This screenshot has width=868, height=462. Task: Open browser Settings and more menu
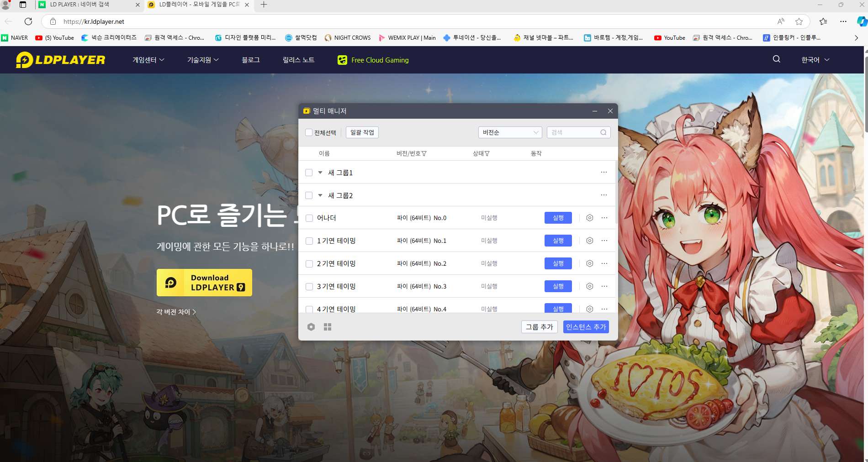pyautogui.click(x=843, y=21)
